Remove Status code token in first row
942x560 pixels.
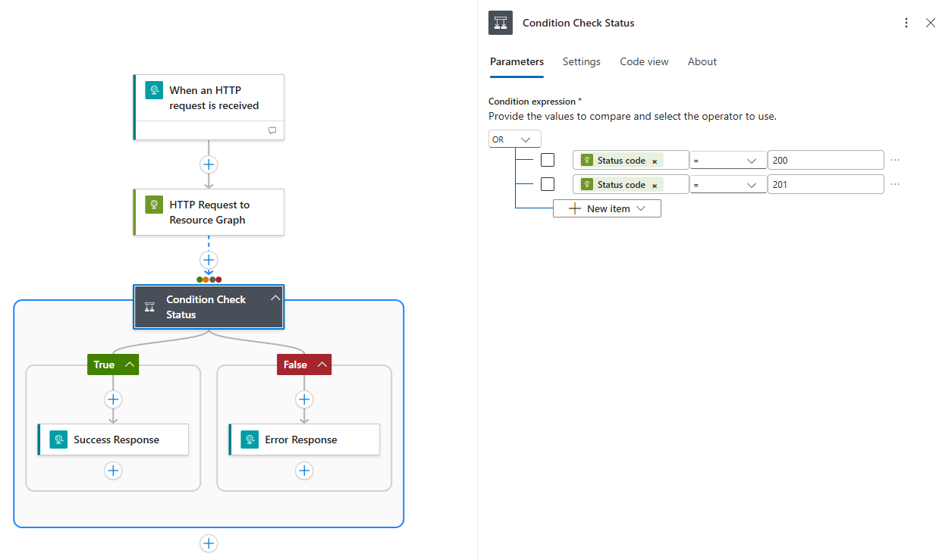[x=655, y=161]
